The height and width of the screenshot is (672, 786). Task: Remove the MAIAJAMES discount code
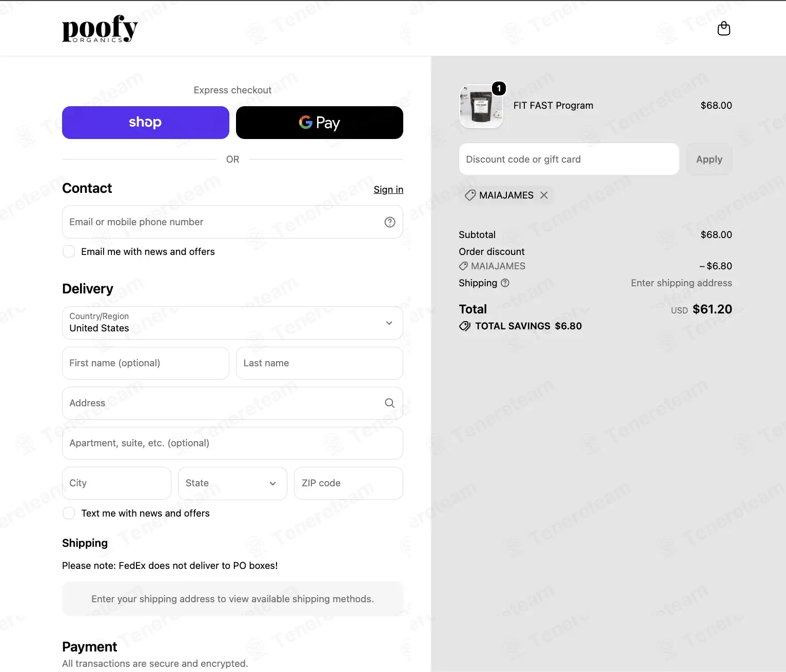click(544, 195)
